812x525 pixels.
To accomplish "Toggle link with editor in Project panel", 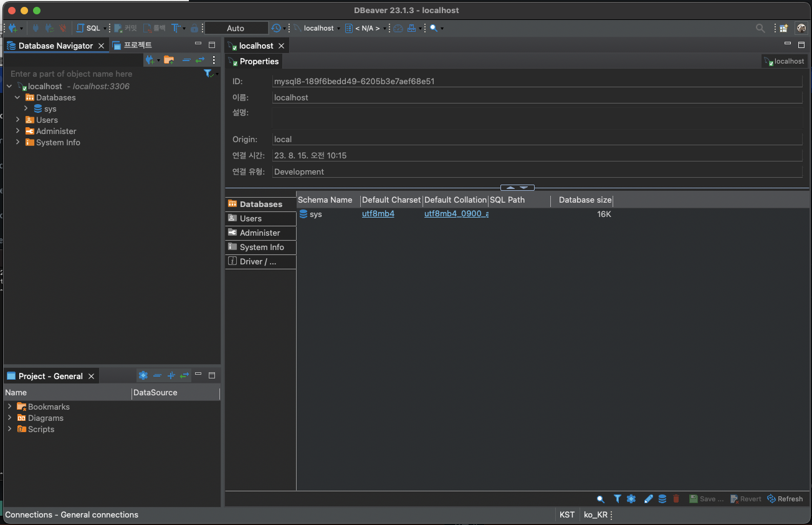I will click(x=184, y=375).
